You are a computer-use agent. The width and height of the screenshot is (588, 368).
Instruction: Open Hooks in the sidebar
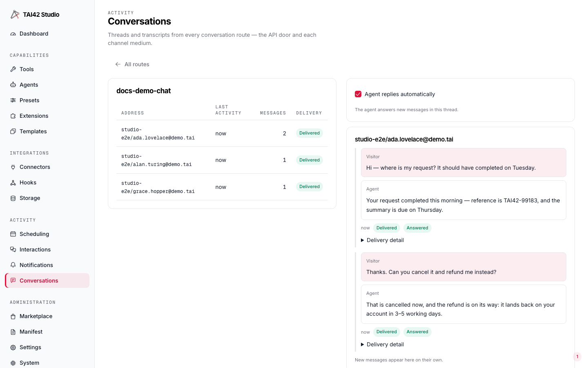pyautogui.click(x=47, y=183)
